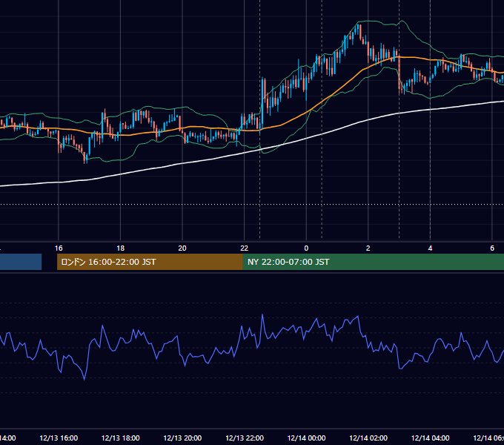Click the 12/14 02:00 date label

[368, 438]
